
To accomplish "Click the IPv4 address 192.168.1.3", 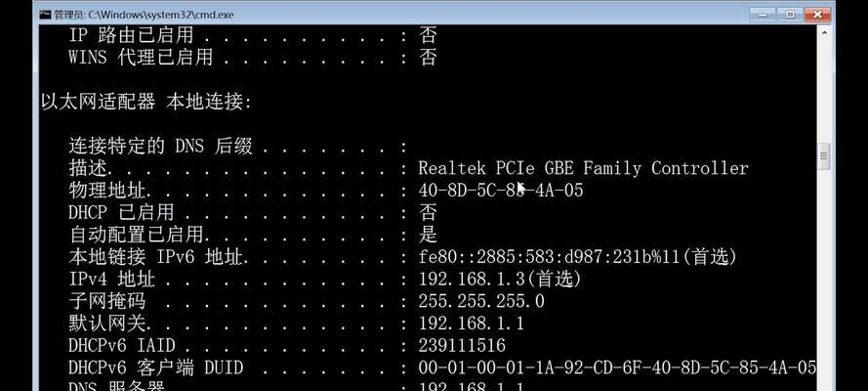I will [x=473, y=279].
